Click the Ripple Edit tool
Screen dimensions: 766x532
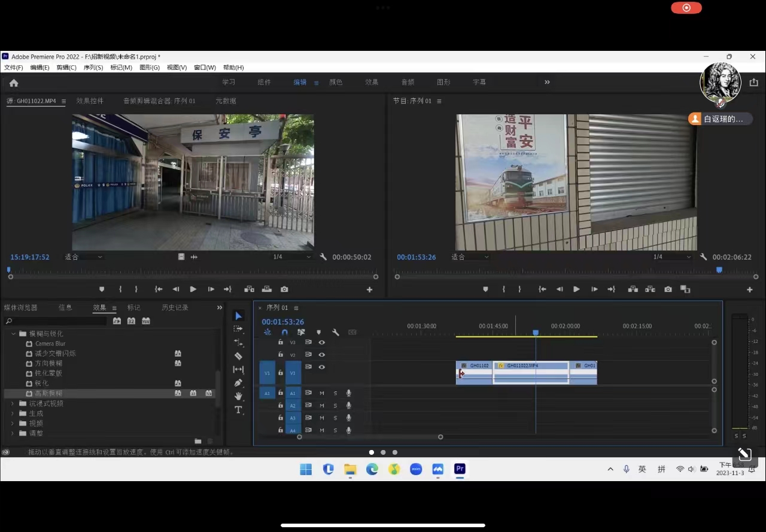(239, 343)
